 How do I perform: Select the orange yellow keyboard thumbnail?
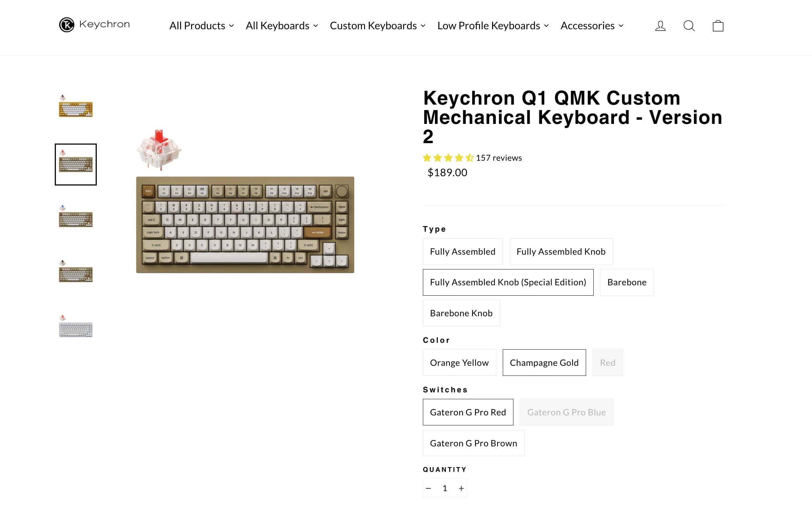76,107
